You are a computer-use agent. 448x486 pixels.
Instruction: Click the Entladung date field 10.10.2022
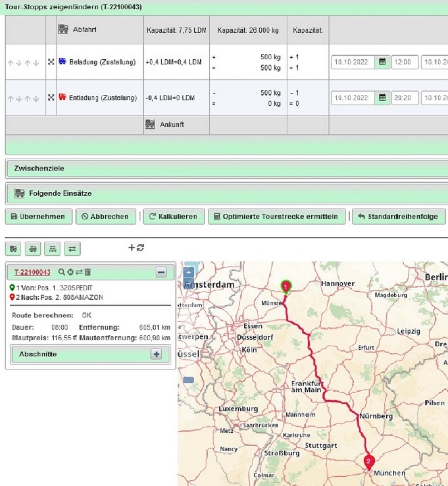353,98
